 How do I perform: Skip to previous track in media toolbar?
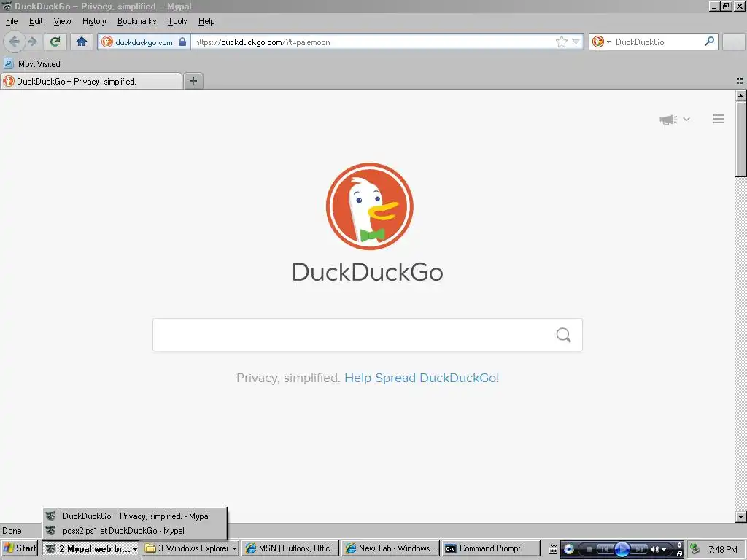coord(605,549)
